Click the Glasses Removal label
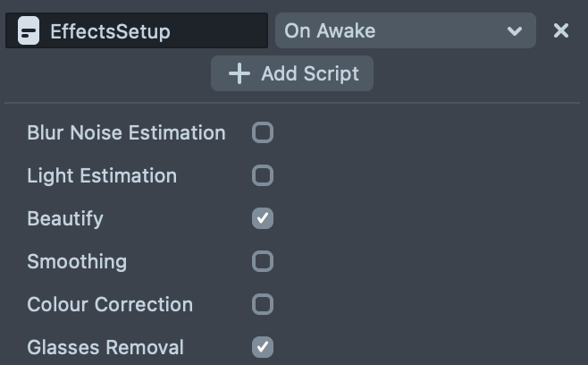Image resolution: width=588 pixels, height=365 pixels. tap(105, 347)
